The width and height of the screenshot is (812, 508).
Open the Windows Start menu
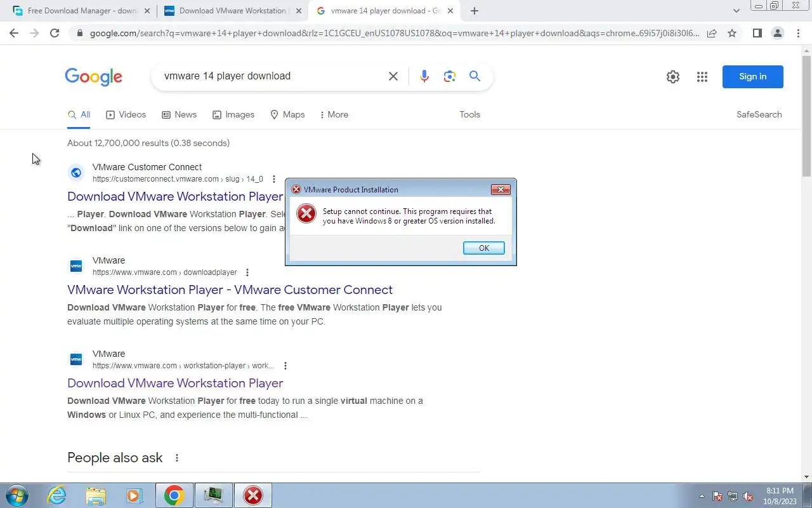[x=16, y=495]
